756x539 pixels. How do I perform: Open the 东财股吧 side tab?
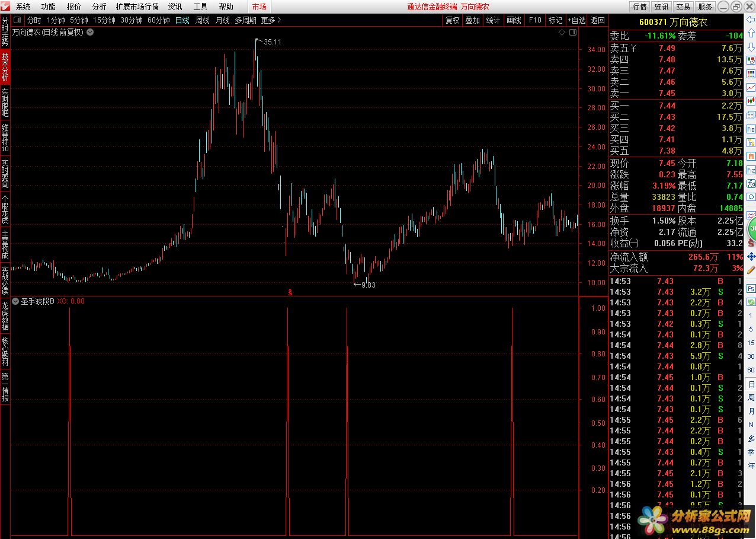point(5,102)
